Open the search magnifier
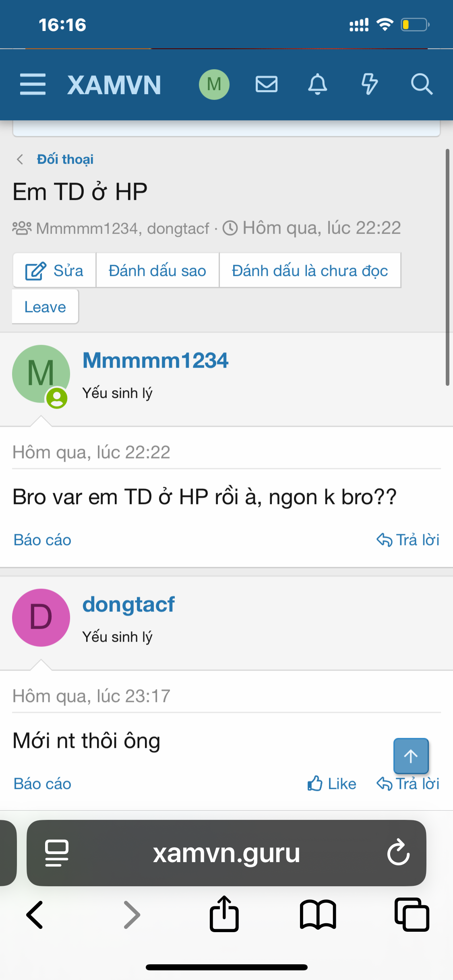Screen dimensions: 453x980 (422, 84)
